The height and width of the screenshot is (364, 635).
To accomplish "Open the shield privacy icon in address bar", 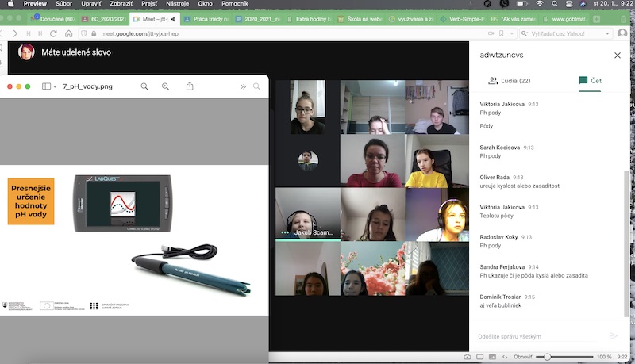I will 84,33.
